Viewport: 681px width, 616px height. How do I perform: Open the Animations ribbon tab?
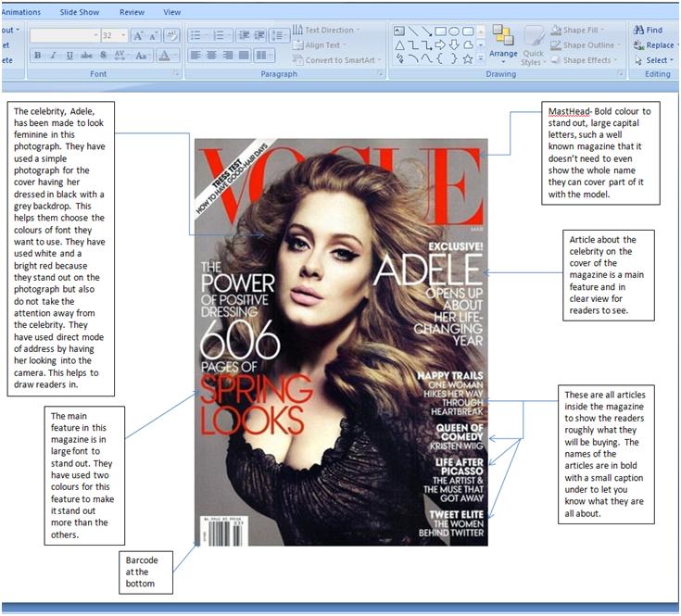point(21,12)
